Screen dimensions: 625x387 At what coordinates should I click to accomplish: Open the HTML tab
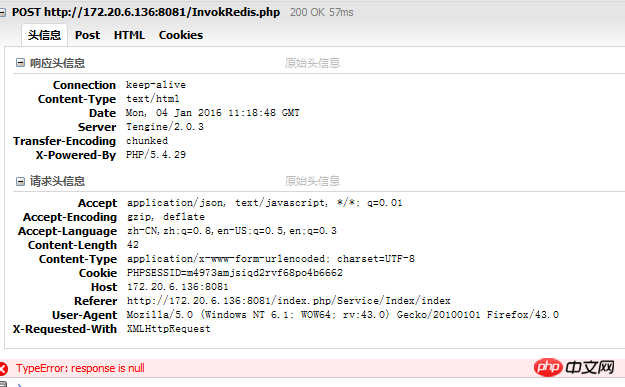pyautogui.click(x=129, y=35)
